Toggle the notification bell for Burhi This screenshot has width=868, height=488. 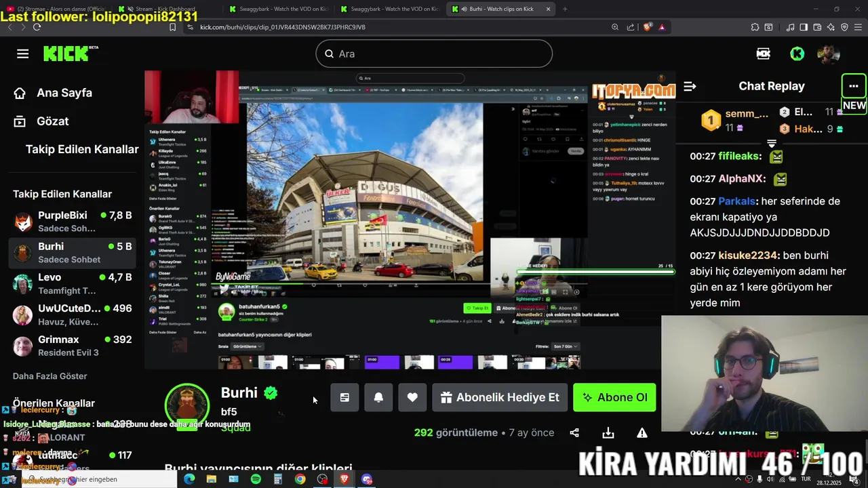point(378,398)
